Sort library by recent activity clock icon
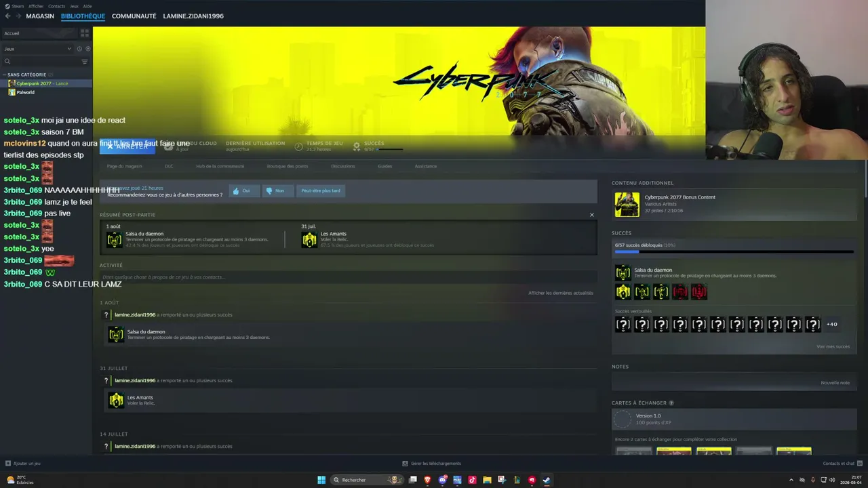 pos(79,49)
